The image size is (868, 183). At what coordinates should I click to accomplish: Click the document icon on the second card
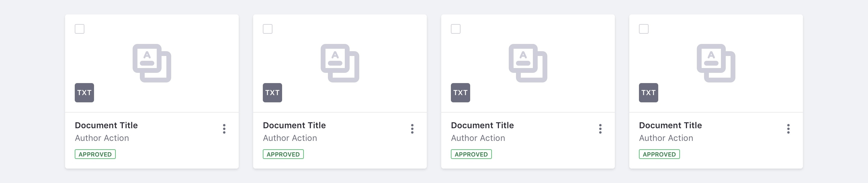(340, 63)
